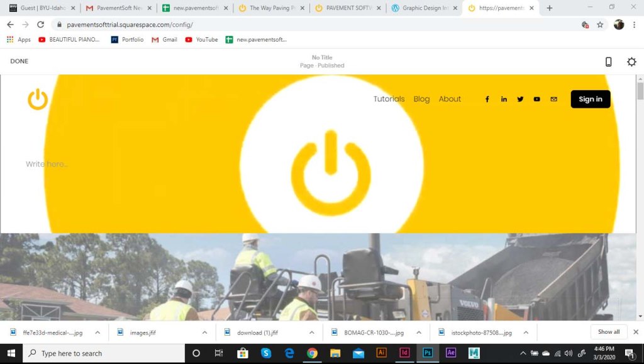Click the Write here text placeholder
Viewport: 644px width, 364px height.
[x=47, y=164]
